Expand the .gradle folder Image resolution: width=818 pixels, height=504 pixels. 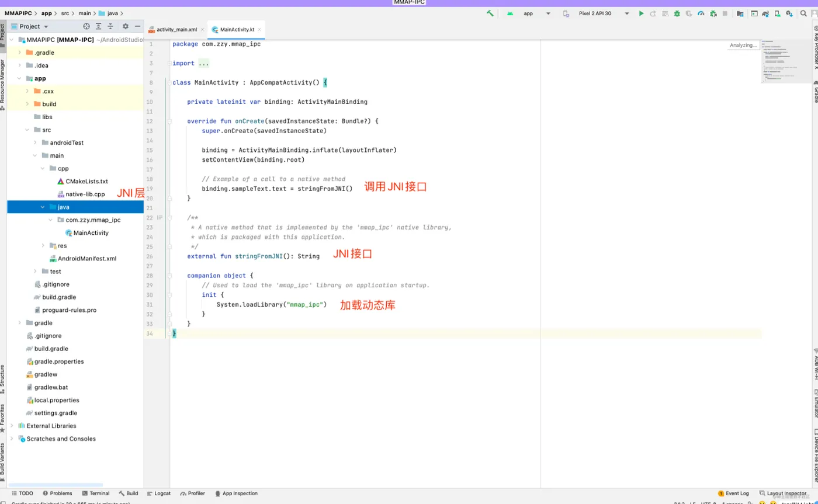tap(19, 53)
